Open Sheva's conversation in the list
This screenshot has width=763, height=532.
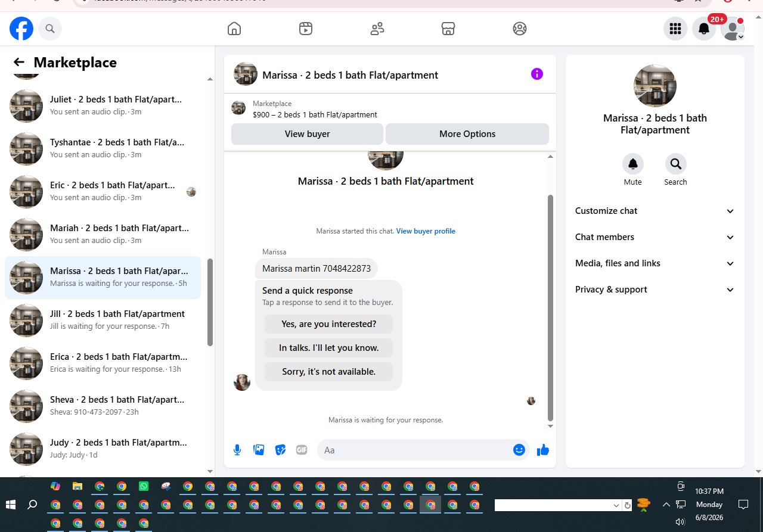103,406
